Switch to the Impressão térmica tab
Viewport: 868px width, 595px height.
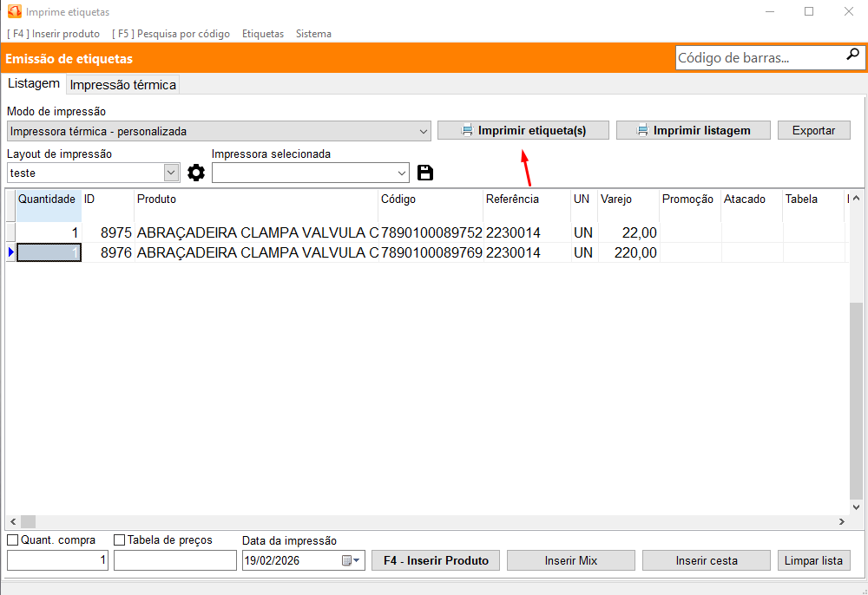pyautogui.click(x=123, y=85)
